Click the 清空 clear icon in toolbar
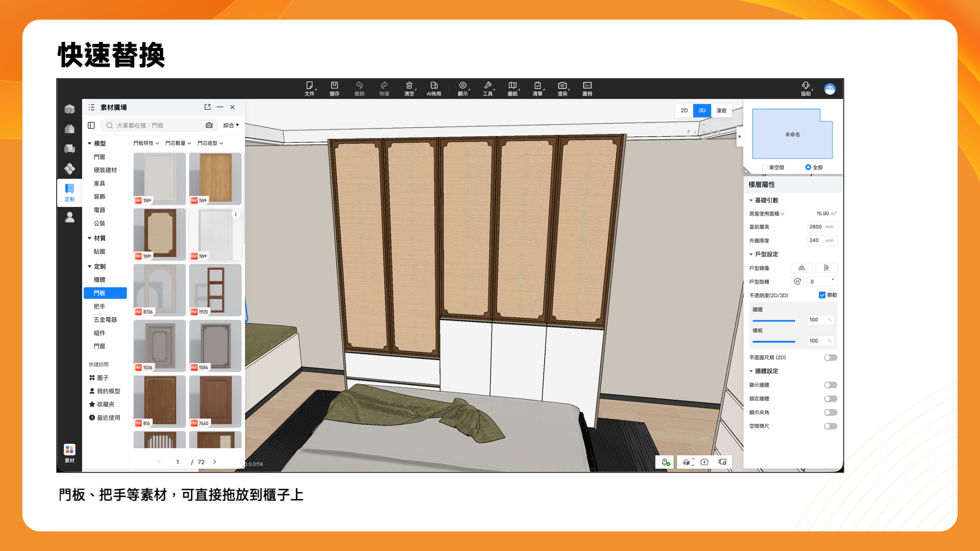This screenshot has height=551, width=980. click(x=409, y=86)
